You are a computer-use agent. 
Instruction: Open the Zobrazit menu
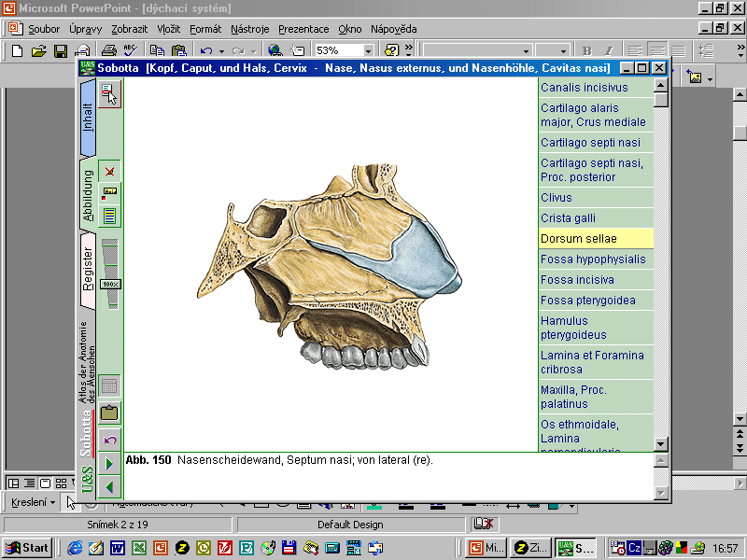click(x=129, y=29)
